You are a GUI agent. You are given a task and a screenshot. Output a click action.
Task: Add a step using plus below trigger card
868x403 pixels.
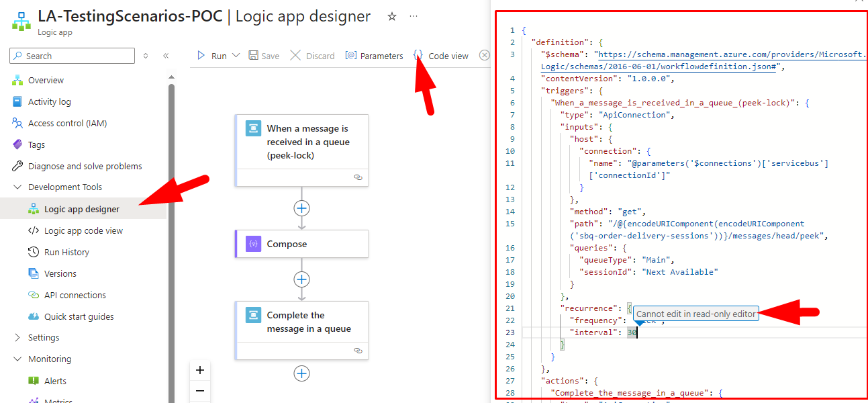click(301, 208)
